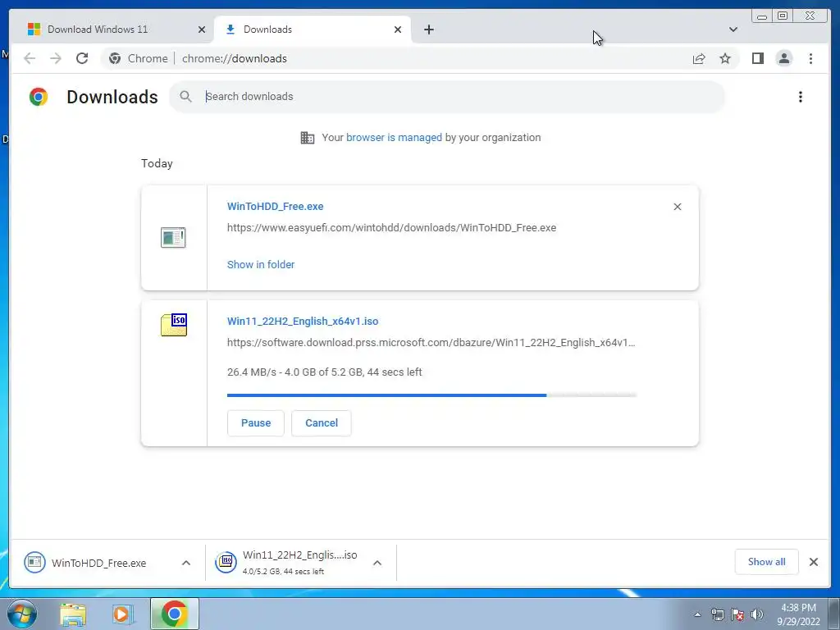Open the profile avatar menu
The height and width of the screenshot is (630, 840).
pos(783,58)
